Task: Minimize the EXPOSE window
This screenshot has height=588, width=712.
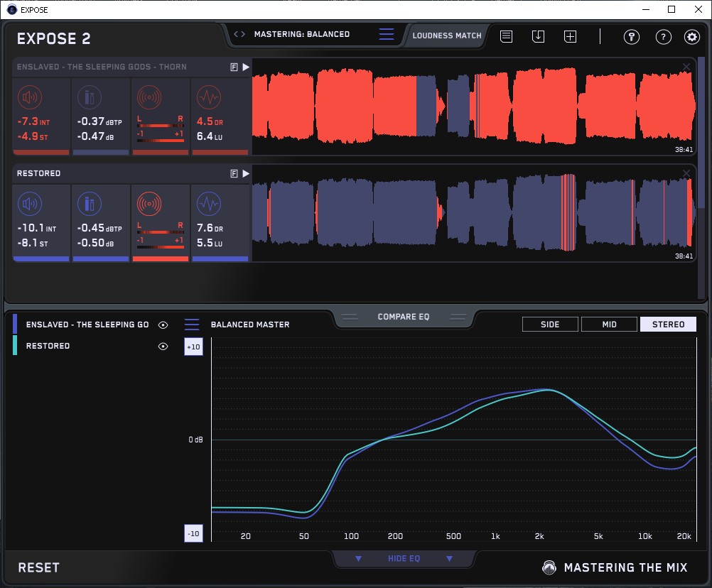Action: (646, 9)
